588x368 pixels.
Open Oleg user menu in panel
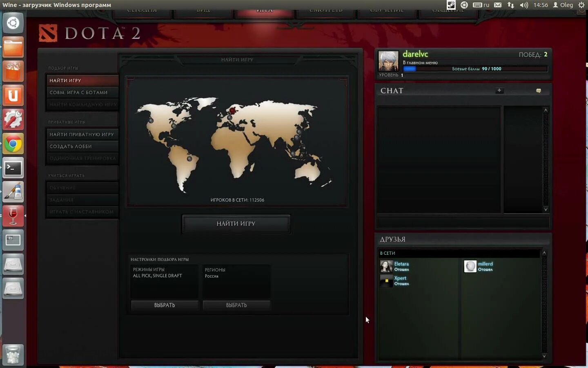(x=563, y=5)
